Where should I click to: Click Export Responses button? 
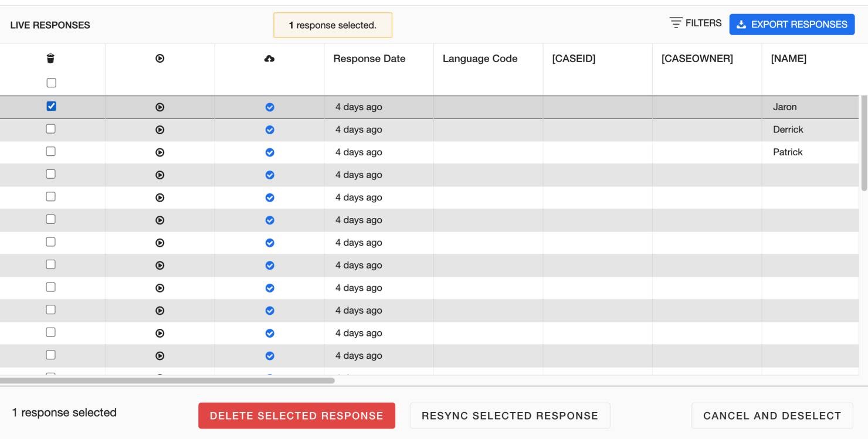[792, 25]
